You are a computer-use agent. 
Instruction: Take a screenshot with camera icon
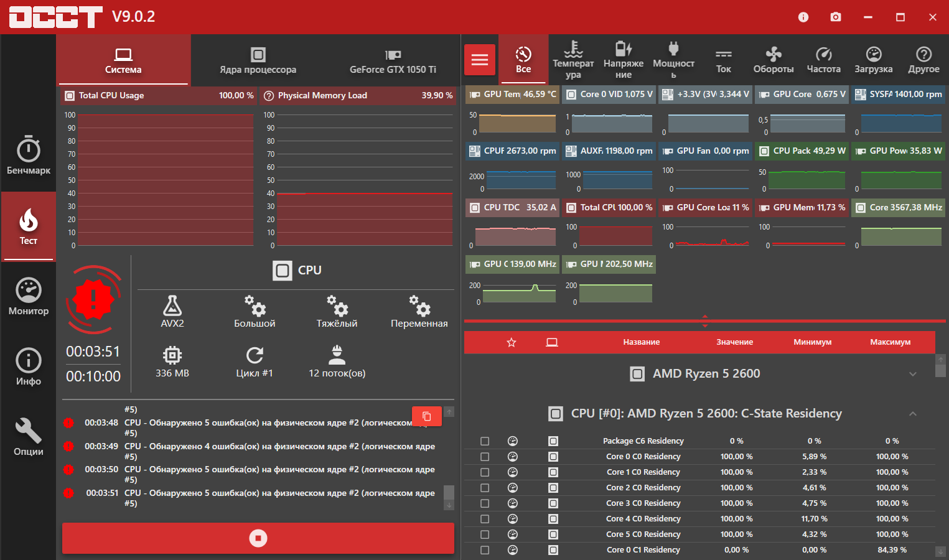(836, 17)
